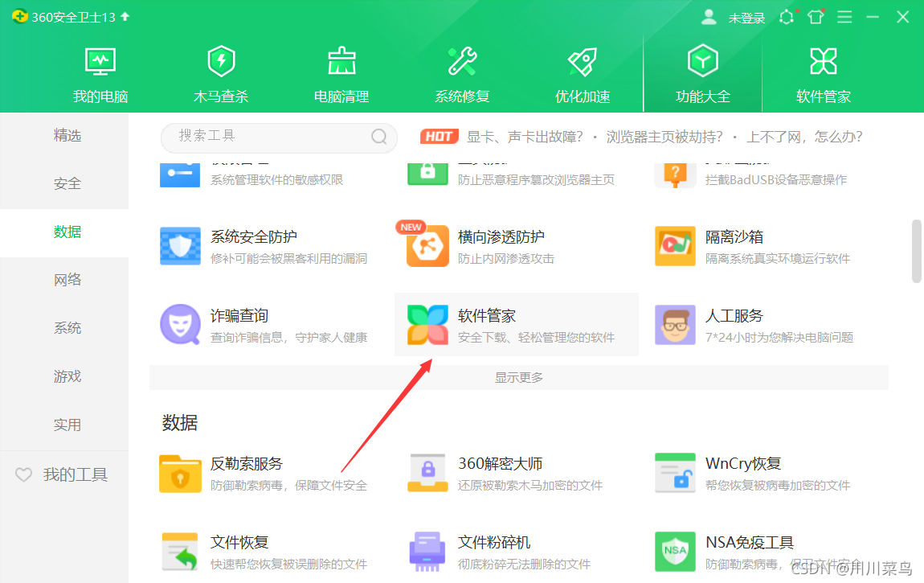Click the search magnifier icon
This screenshot has width=924, height=583.
[379, 137]
